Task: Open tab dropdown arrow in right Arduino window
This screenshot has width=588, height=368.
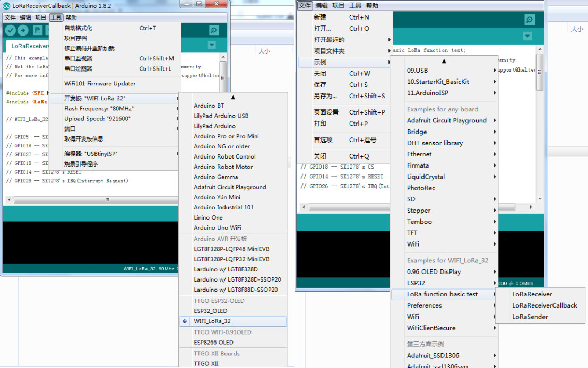Action: click(528, 36)
